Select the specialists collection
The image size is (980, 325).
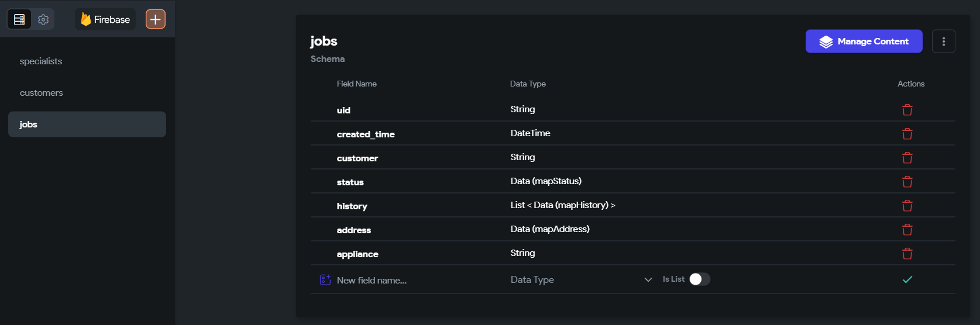pos(41,61)
